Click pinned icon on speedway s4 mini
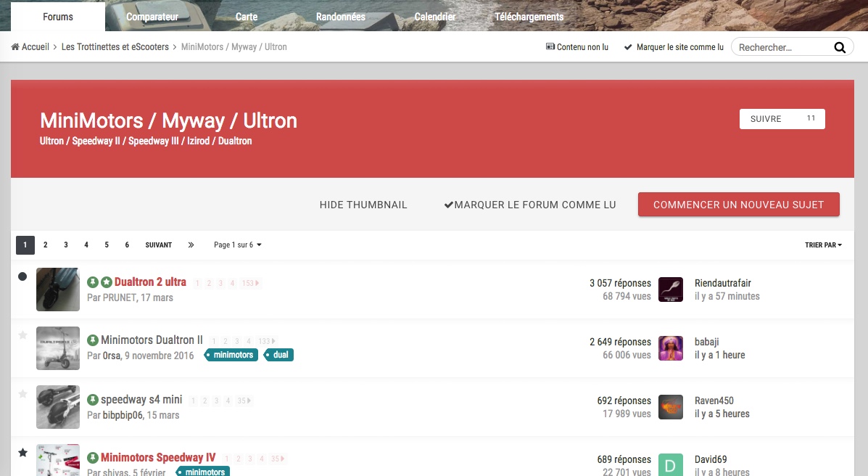 pos(93,400)
